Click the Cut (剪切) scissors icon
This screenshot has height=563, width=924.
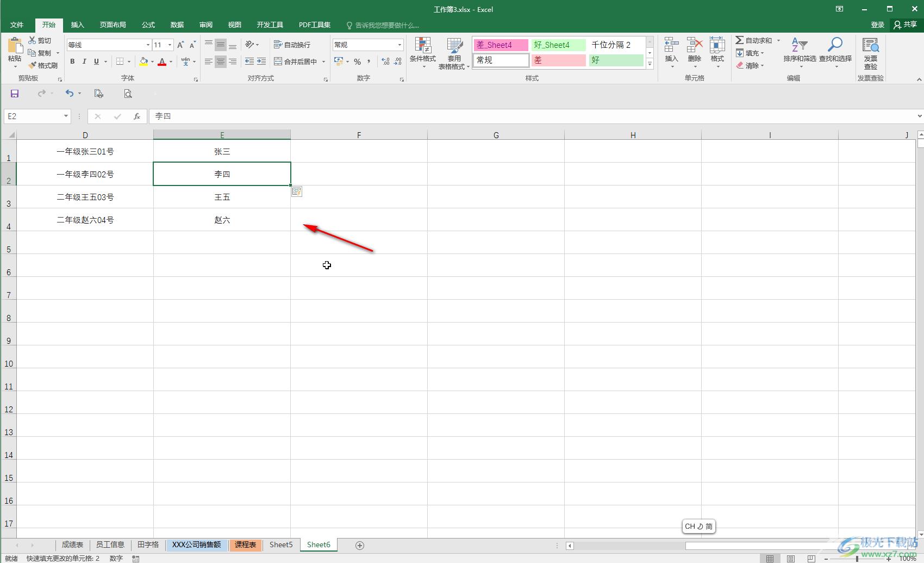(32, 40)
